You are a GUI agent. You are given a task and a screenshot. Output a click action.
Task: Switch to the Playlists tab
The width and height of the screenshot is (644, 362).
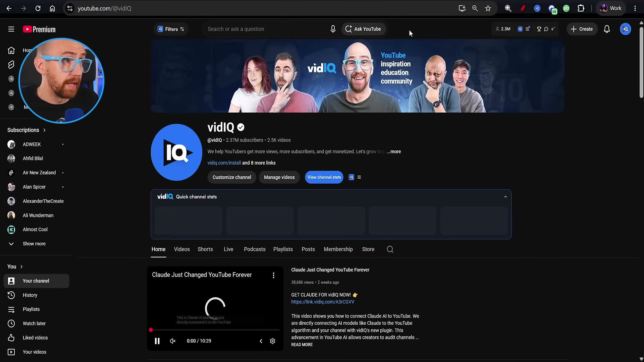283,249
